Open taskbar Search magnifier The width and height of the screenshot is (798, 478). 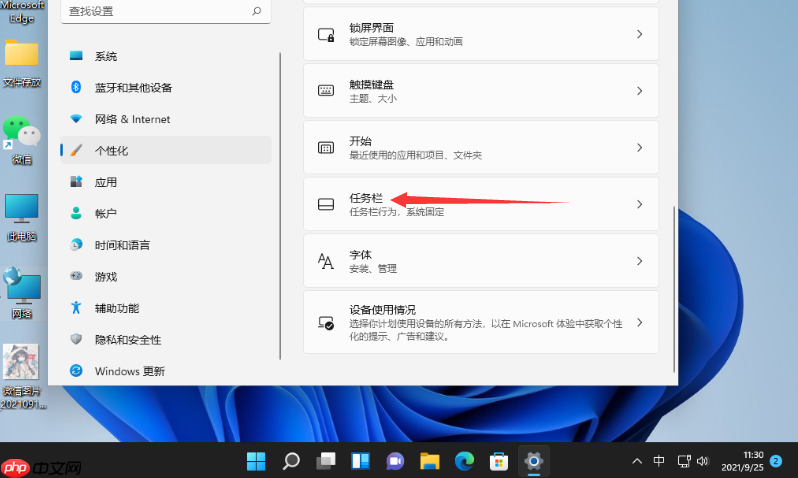[291, 461]
